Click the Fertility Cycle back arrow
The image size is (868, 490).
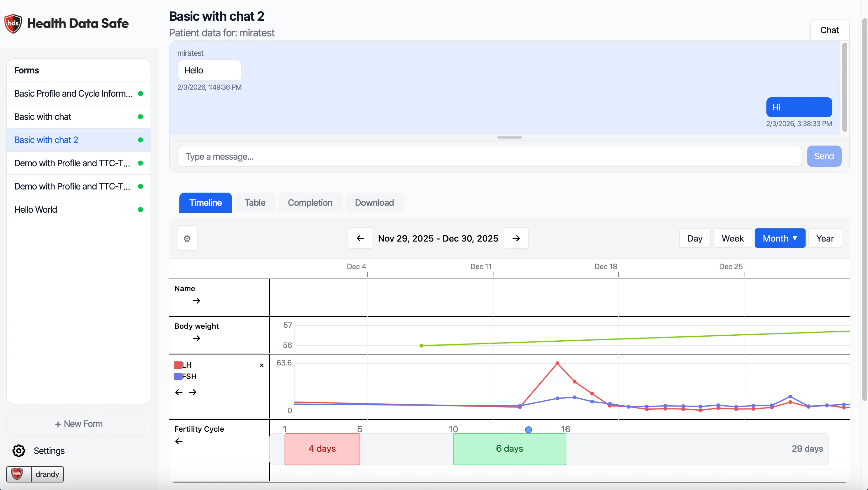(x=178, y=441)
